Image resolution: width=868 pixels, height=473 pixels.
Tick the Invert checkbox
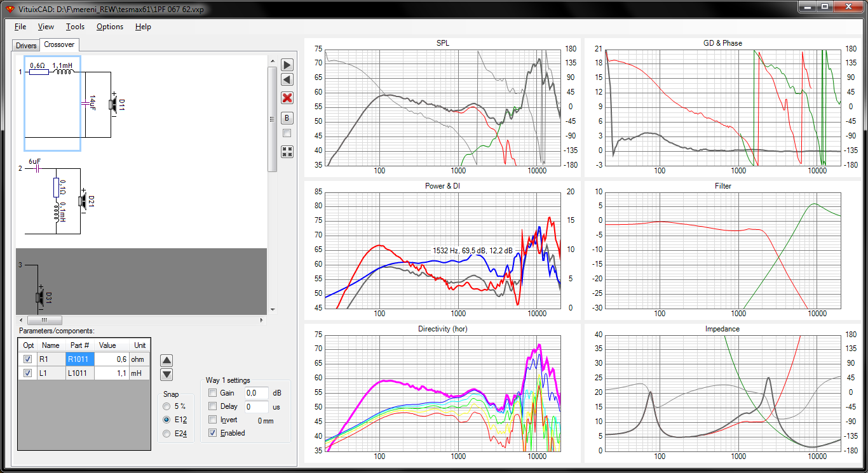pyautogui.click(x=212, y=420)
